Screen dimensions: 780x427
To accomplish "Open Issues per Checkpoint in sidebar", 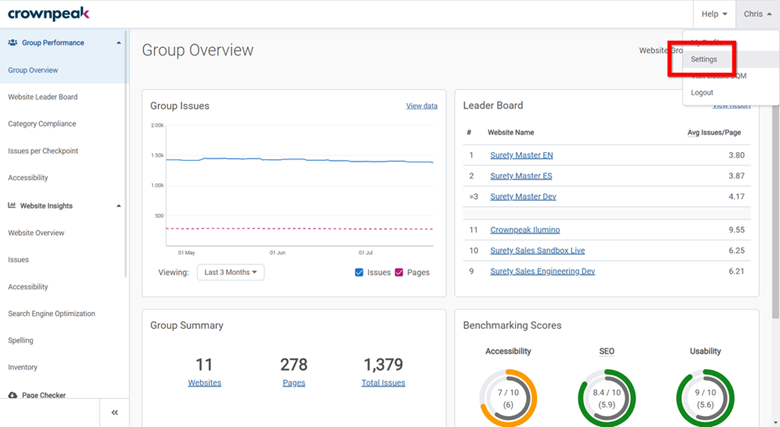I will tap(43, 151).
